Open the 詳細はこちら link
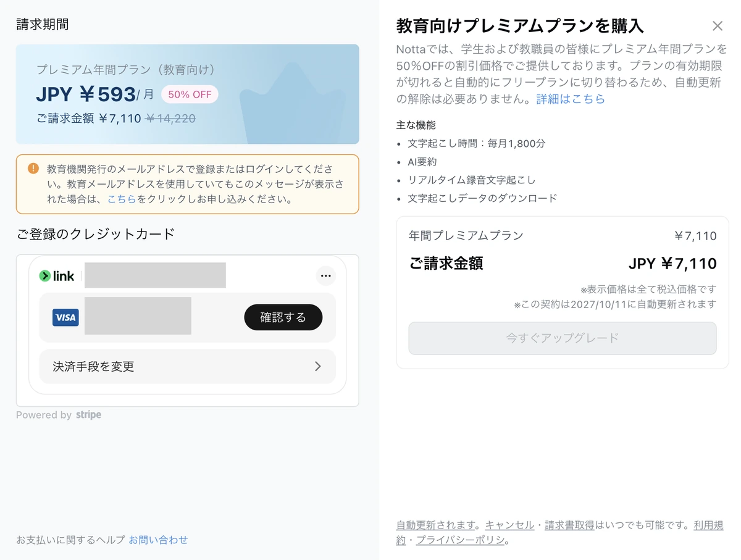 pos(571,99)
